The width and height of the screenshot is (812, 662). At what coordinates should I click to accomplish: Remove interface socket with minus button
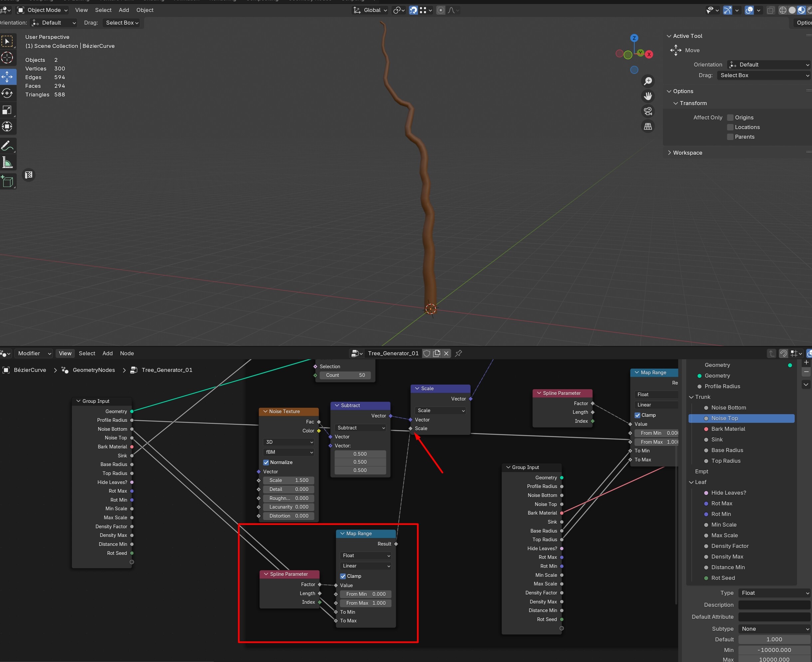(806, 372)
